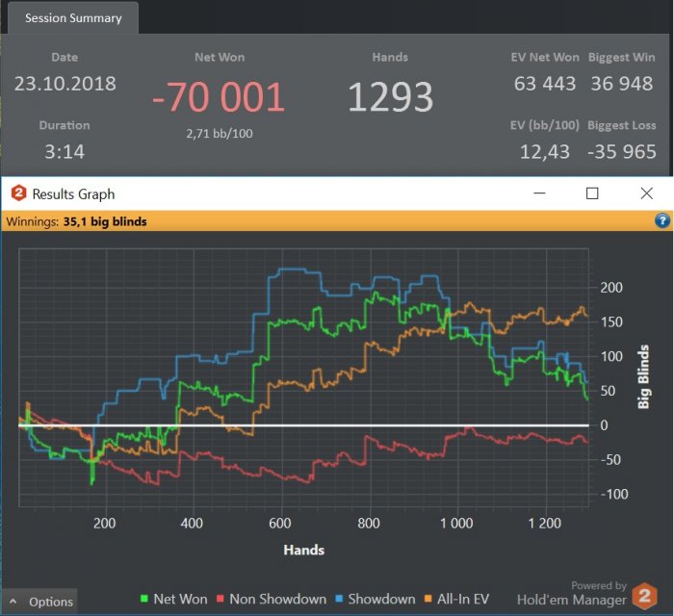The height and width of the screenshot is (616, 674).
Task: Click the Net Won value -70 001
Action: coord(219,97)
